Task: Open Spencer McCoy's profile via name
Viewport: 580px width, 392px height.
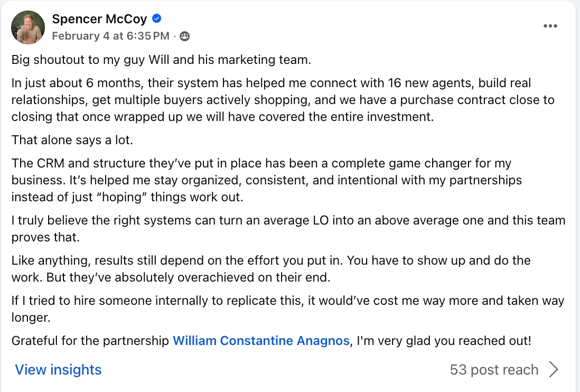Action: pyautogui.click(x=100, y=20)
